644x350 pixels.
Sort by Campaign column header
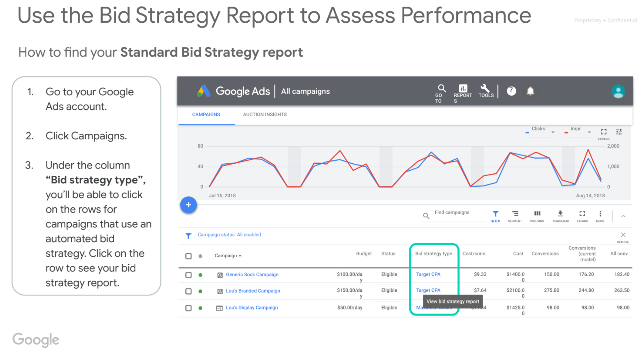pos(228,256)
